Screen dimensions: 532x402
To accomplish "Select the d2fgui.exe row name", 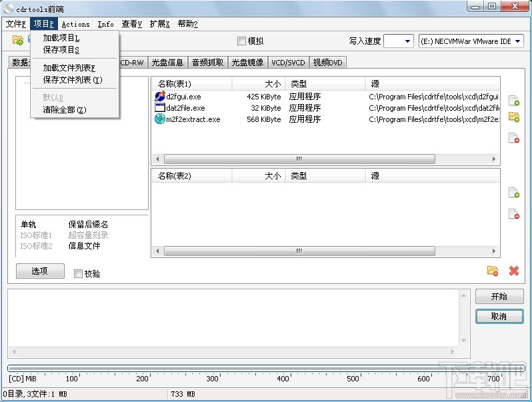I will coord(183,97).
